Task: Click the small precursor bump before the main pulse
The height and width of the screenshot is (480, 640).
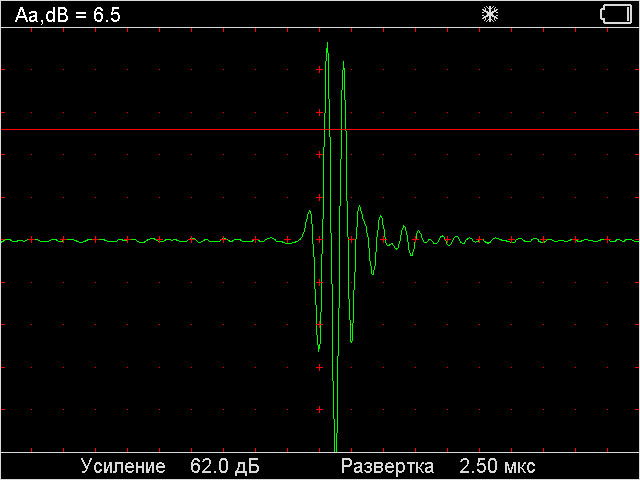Action: point(309,212)
